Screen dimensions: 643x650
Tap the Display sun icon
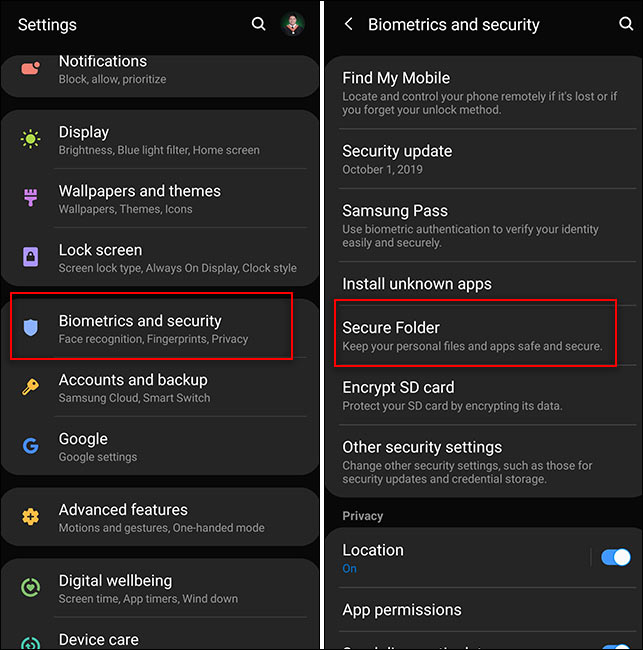[30, 139]
